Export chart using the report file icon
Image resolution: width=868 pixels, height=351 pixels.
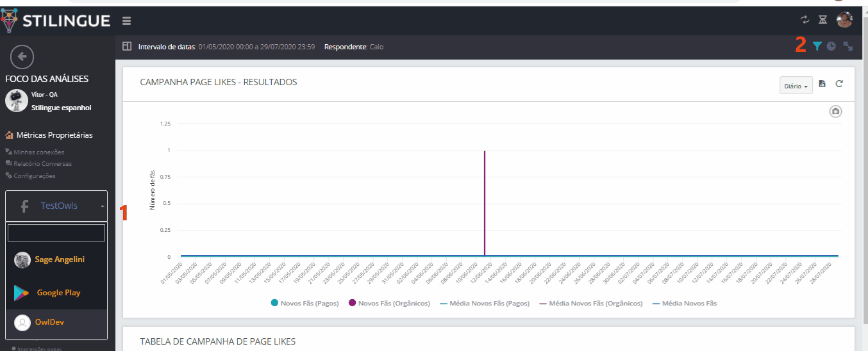[822, 84]
